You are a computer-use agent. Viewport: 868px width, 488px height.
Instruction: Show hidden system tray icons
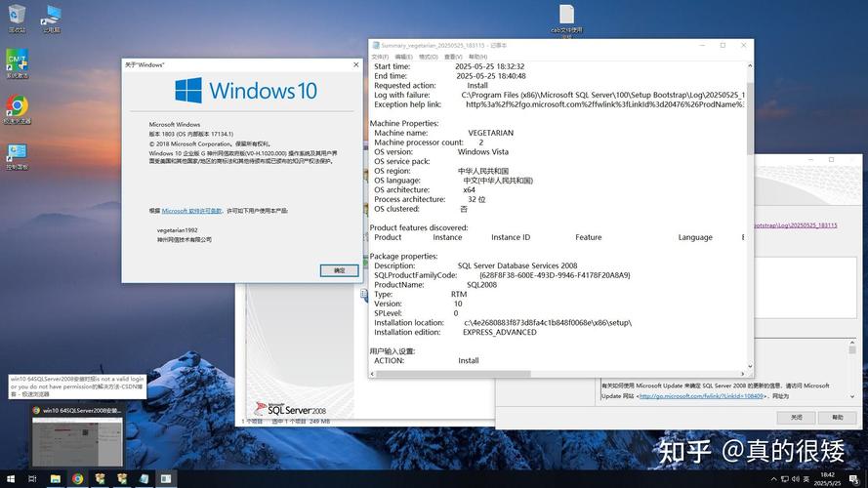771,479
